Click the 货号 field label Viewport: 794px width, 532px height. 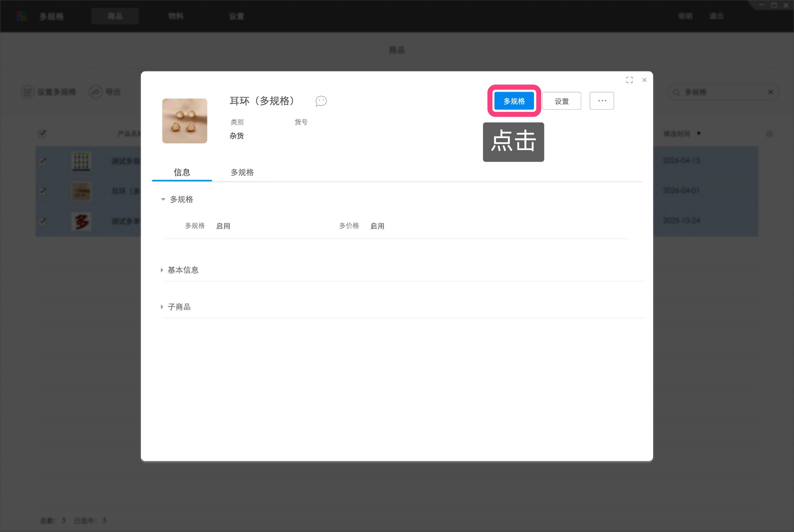301,122
